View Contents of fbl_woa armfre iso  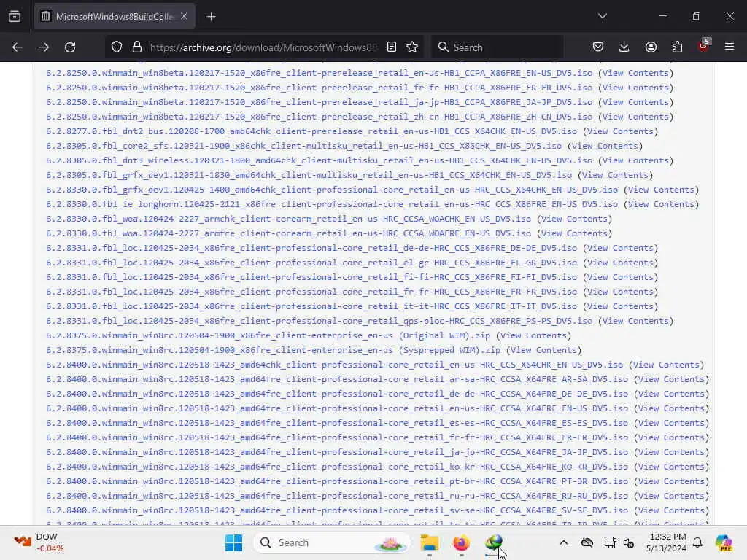pyautogui.click(x=574, y=233)
